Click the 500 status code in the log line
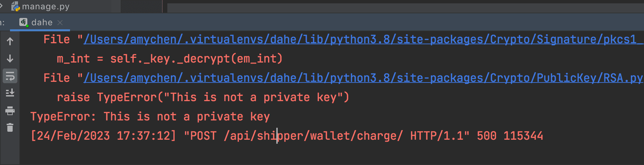 click(x=487, y=136)
